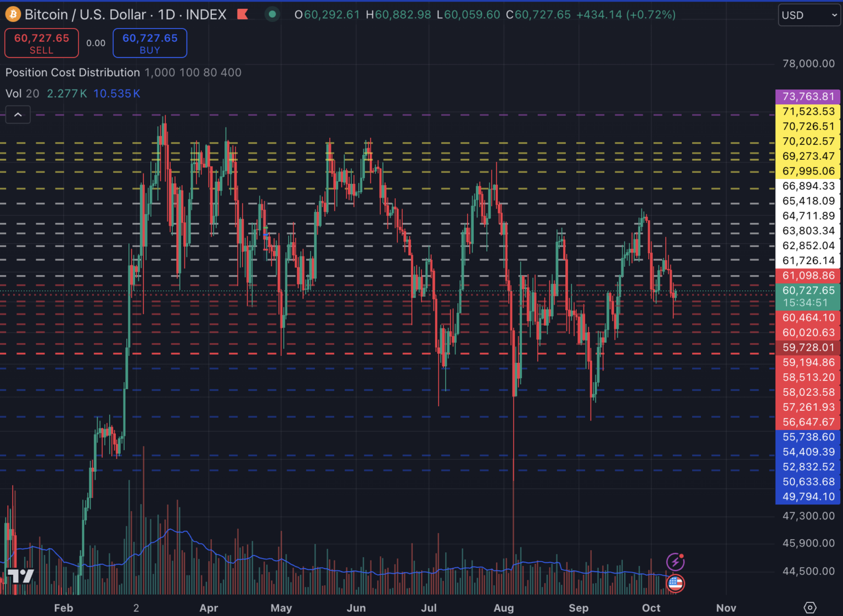Click the Oct label on time axis
This screenshot has height=616, width=843.
point(651,608)
